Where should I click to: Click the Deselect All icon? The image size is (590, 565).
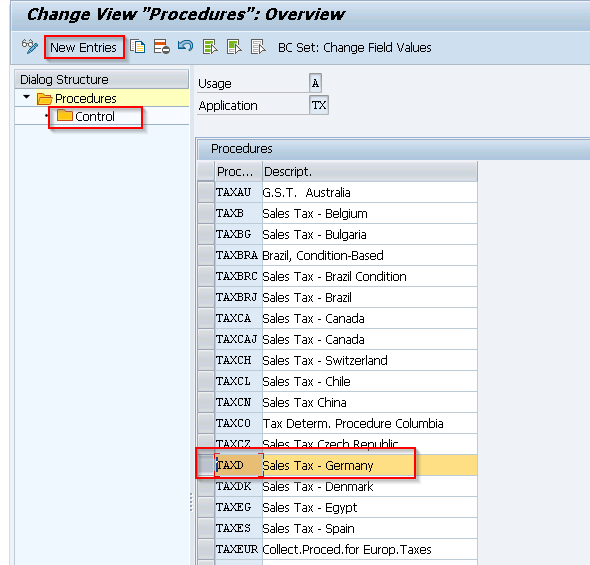pos(258,47)
